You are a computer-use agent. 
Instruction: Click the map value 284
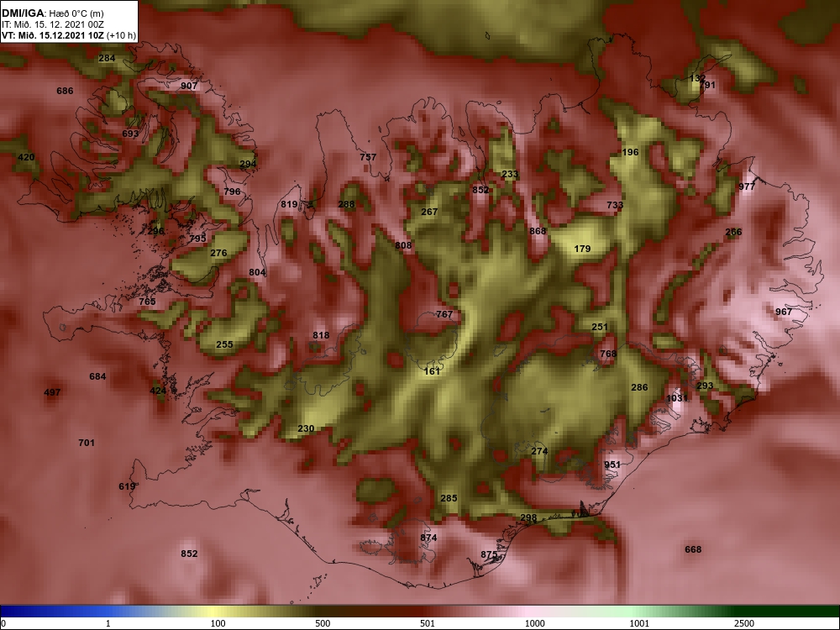(x=108, y=58)
